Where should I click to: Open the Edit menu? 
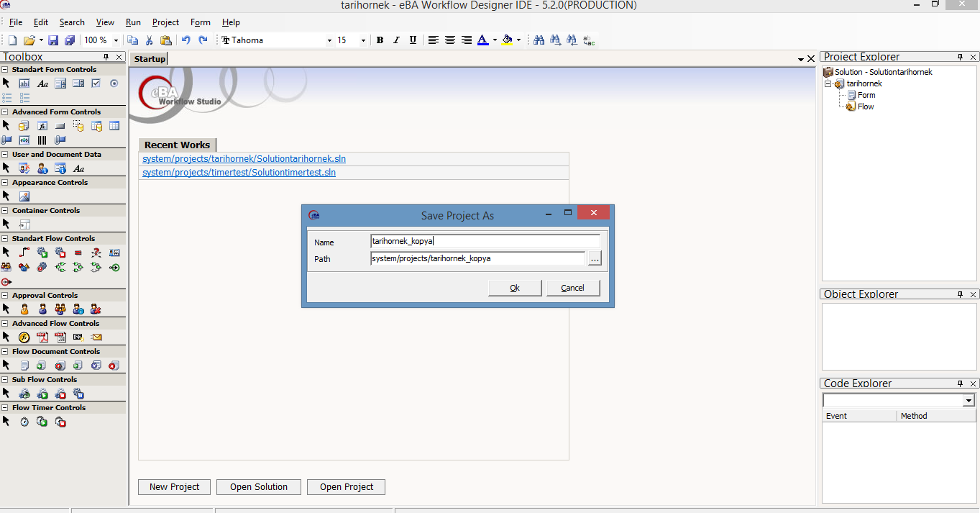point(41,22)
